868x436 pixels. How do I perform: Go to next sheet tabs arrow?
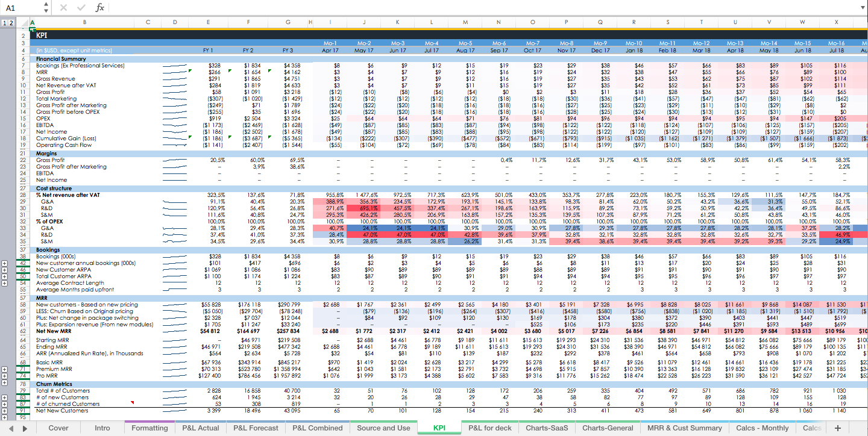25,428
